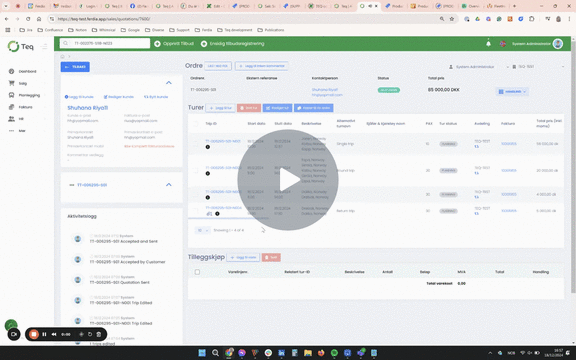
Task: Toggle checkbox for the Return trip row
Action: tap(195, 211)
